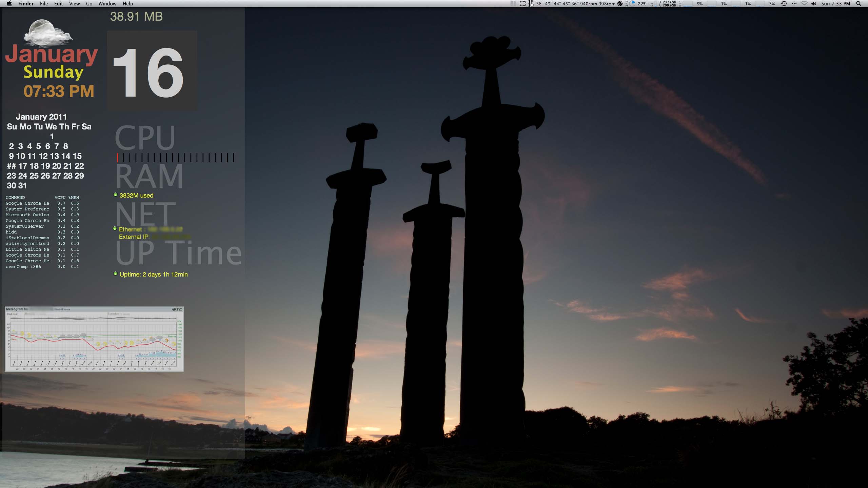Open the Help menu
The height and width of the screenshot is (488, 868).
(128, 4)
